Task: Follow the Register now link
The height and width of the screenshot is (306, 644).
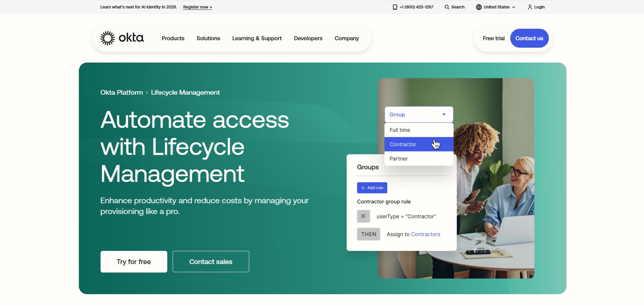Action: click(x=197, y=7)
